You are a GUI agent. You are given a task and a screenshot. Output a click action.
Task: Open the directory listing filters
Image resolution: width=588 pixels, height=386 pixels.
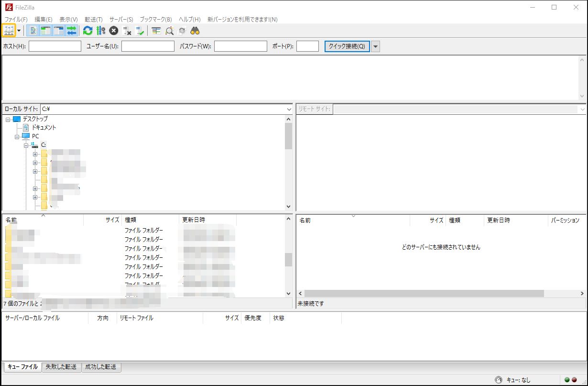click(x=155, y=30)
